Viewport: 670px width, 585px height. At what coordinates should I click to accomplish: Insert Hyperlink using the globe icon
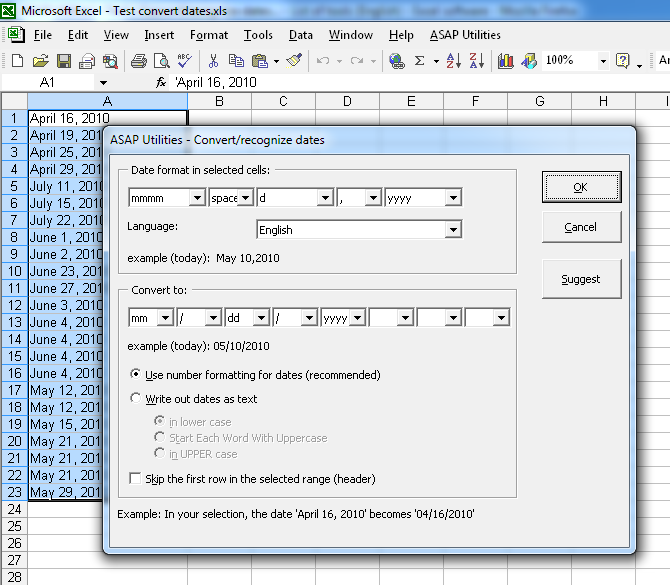click(x=397, y=61)
